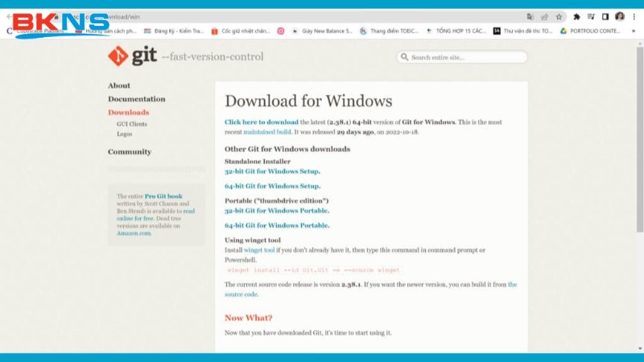Open the Documentation section

[137, 99]
